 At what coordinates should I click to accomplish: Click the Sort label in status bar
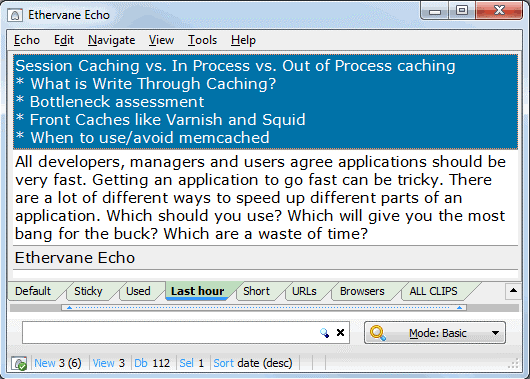tap(223, 363)
